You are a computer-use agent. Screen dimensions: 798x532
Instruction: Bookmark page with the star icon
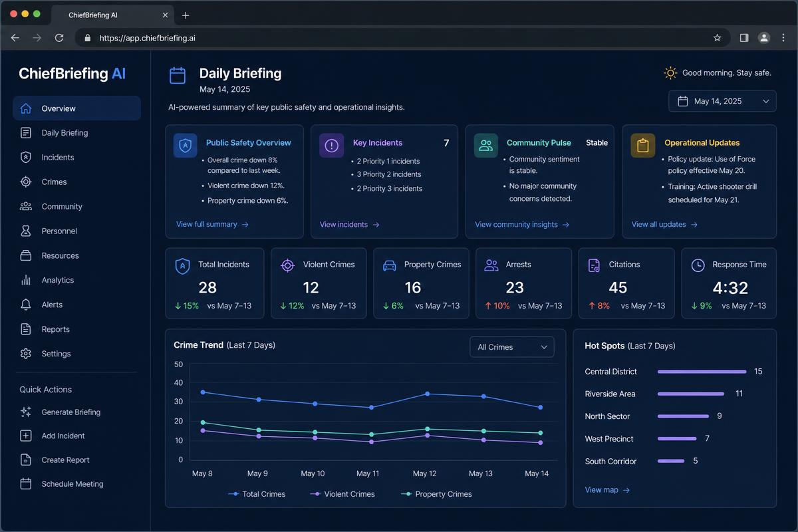717,38
